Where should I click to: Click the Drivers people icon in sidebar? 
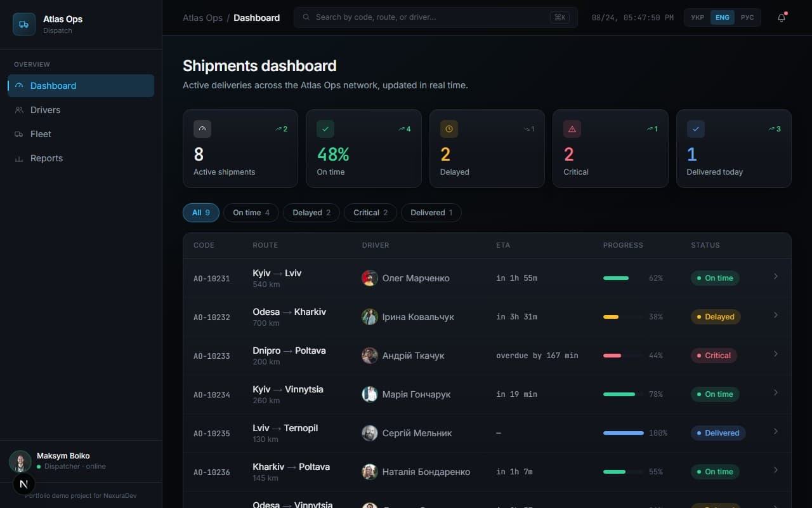click(19, 110)
